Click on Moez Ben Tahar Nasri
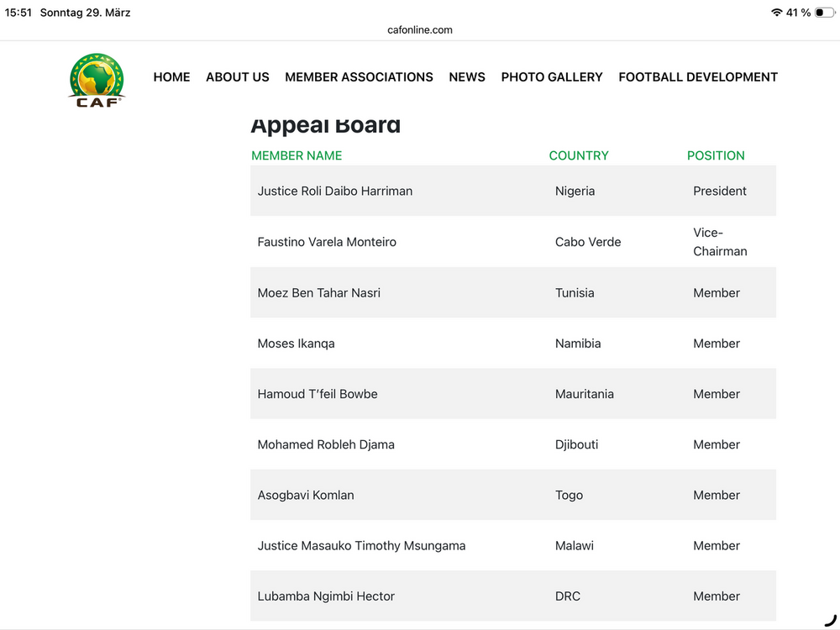 [318, 293]
